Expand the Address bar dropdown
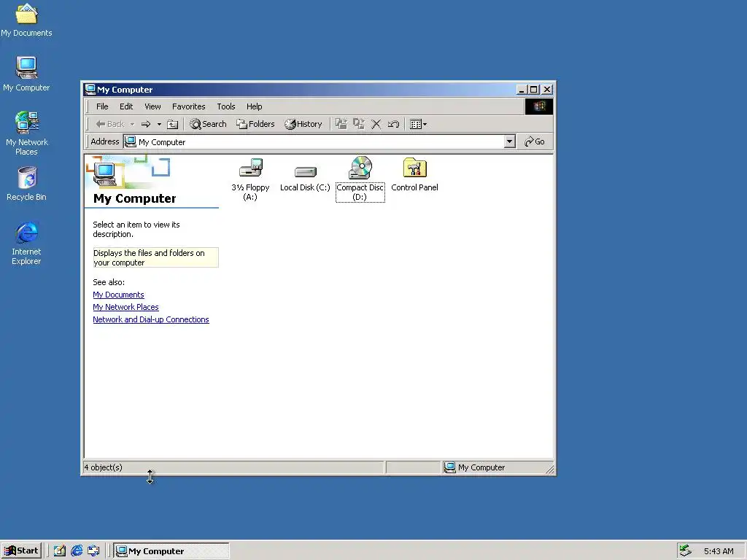747x560 pixels. [x=510, y=141]
